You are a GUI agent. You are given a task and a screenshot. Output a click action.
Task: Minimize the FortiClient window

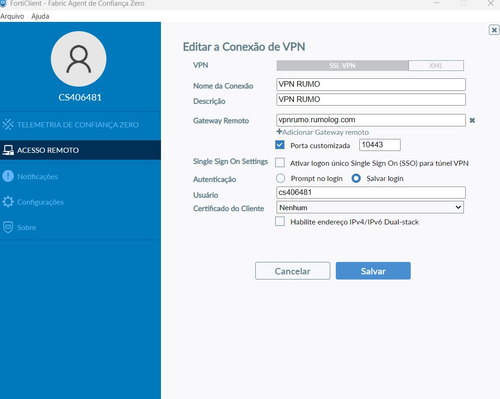437,3
